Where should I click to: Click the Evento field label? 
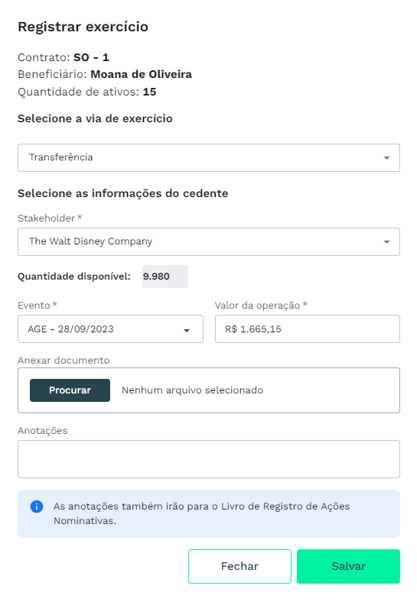[x=37, y=305]
